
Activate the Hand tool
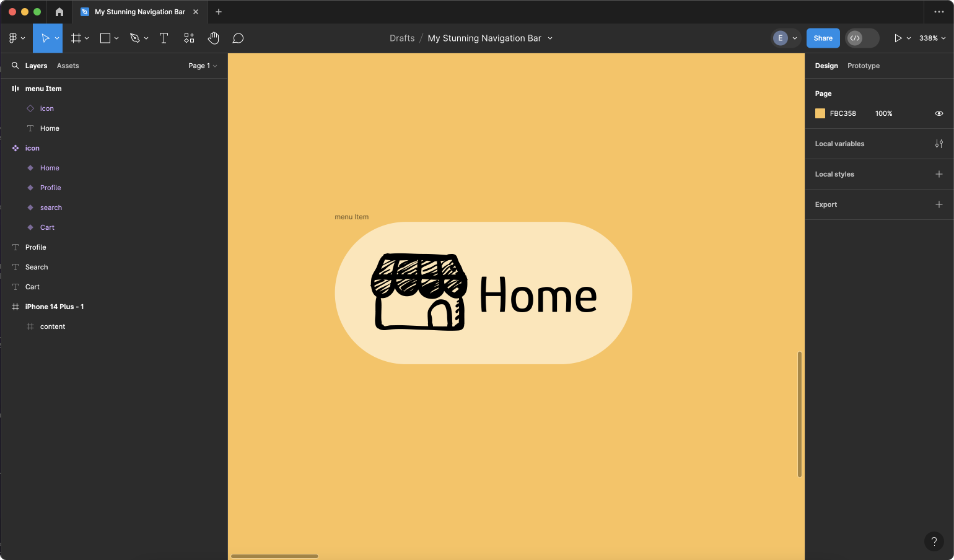click(x=214, y=38)
